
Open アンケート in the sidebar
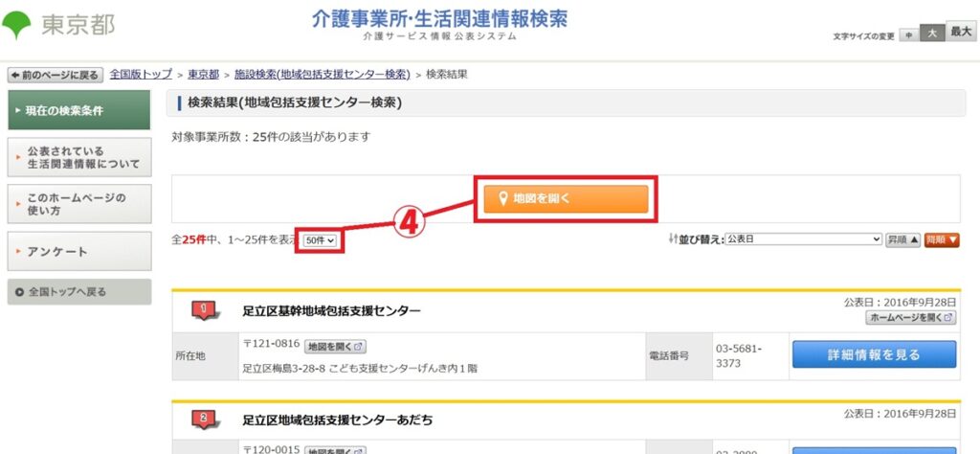(79, 251)
